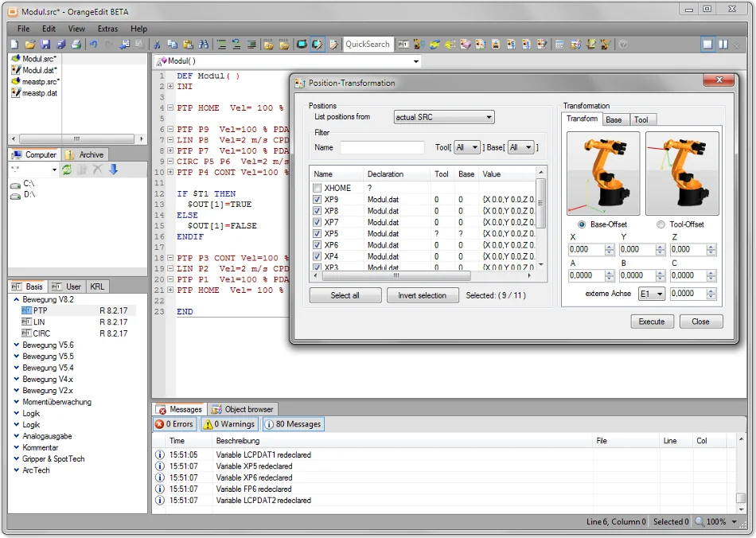Click the calendar grid toolbar icon
The image size is (756, 538).
click(559, 45)
